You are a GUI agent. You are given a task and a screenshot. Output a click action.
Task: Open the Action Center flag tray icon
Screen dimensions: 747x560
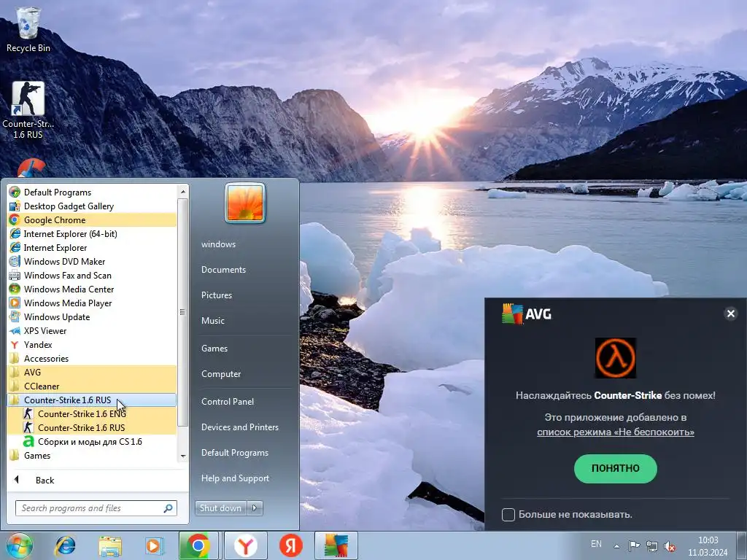pos(634,545)
